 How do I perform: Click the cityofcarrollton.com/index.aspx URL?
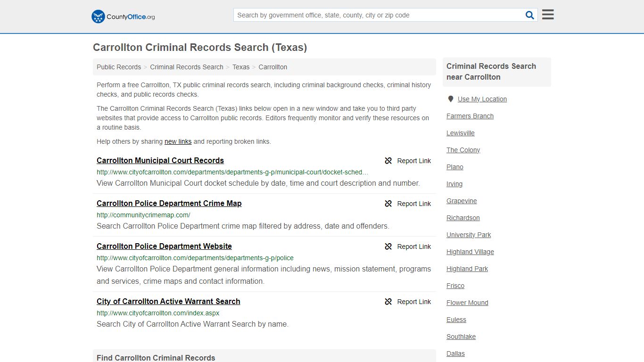coord(158,313)
